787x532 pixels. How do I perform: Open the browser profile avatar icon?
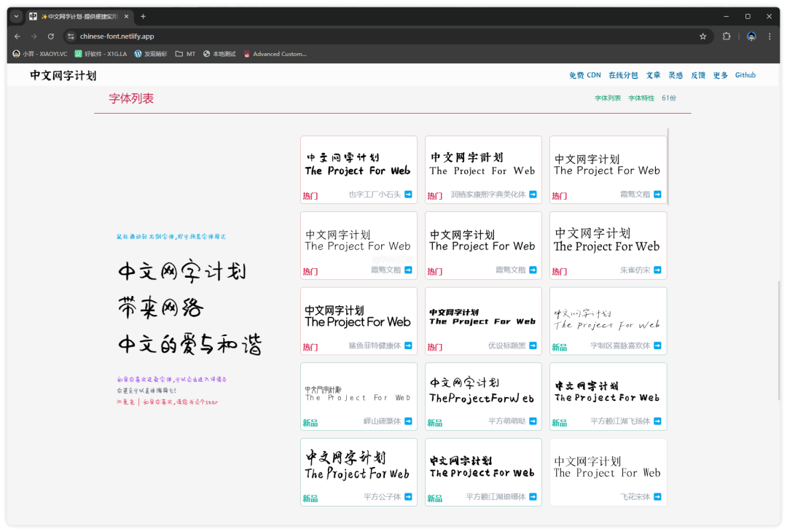(x=751, y=36)
